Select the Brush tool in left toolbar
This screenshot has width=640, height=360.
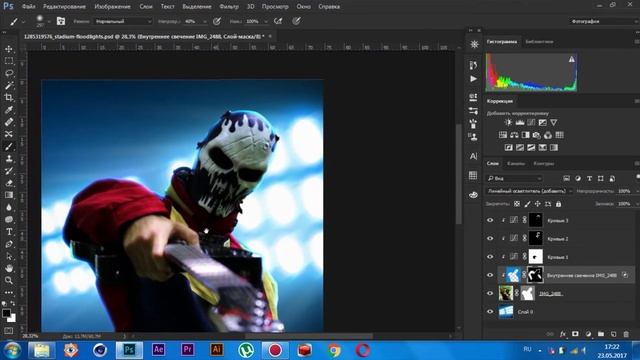(x=9, y=147)
